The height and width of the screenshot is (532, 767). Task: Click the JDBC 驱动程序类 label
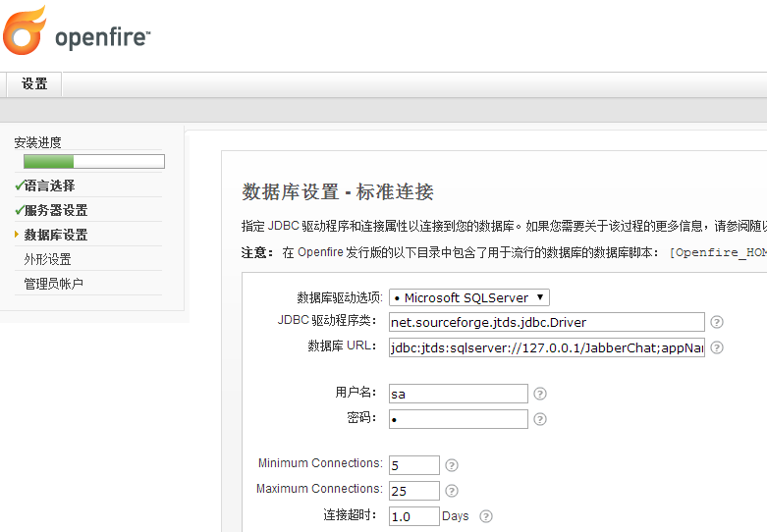point(327,320)
